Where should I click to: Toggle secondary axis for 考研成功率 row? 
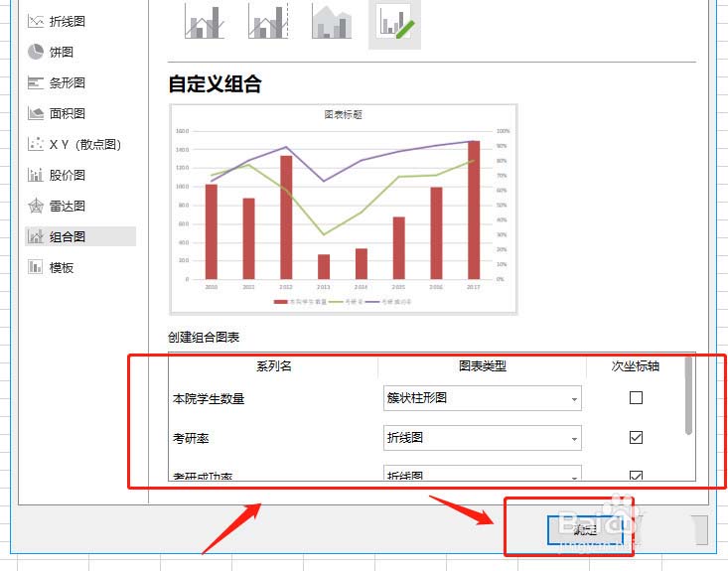click(636, 476)
